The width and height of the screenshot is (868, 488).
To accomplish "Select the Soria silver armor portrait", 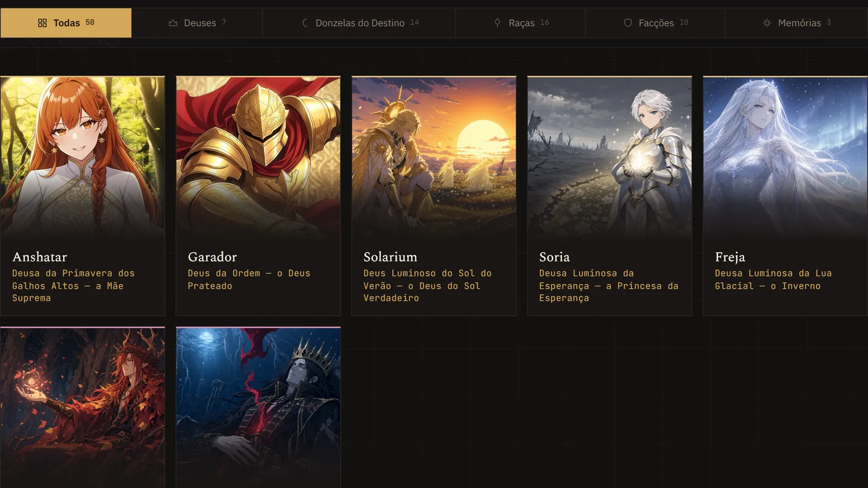I will coord(610,157).
